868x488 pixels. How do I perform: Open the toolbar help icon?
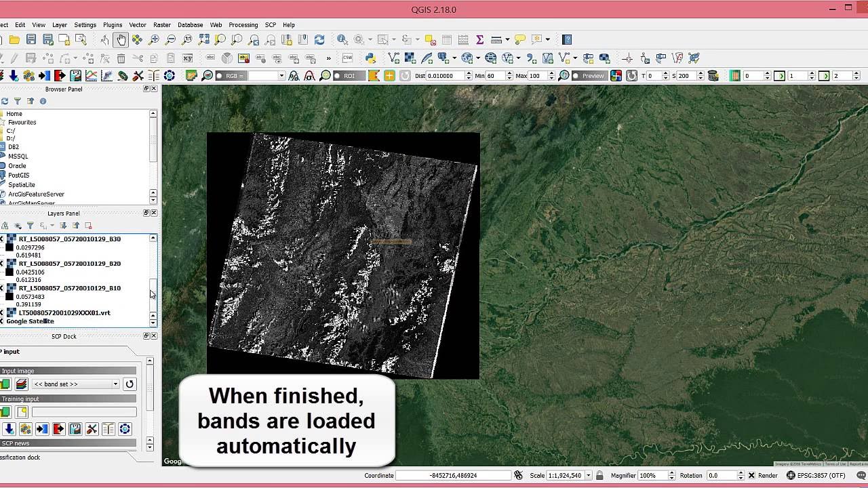567,40
